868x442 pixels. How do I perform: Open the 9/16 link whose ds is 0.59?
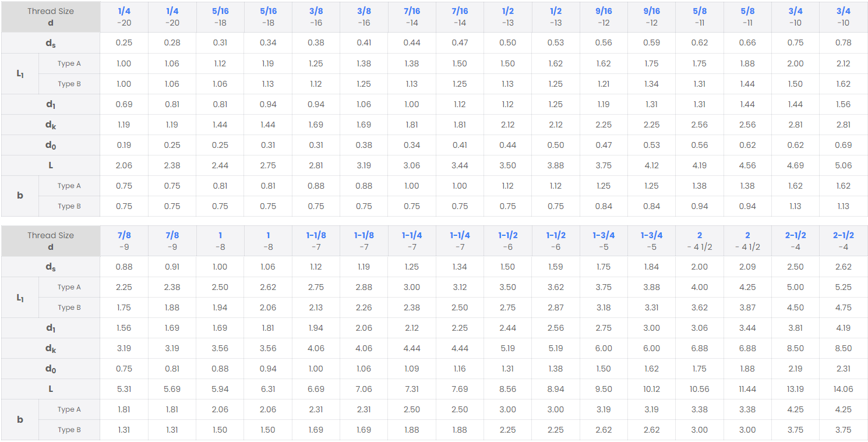point(651,11)
